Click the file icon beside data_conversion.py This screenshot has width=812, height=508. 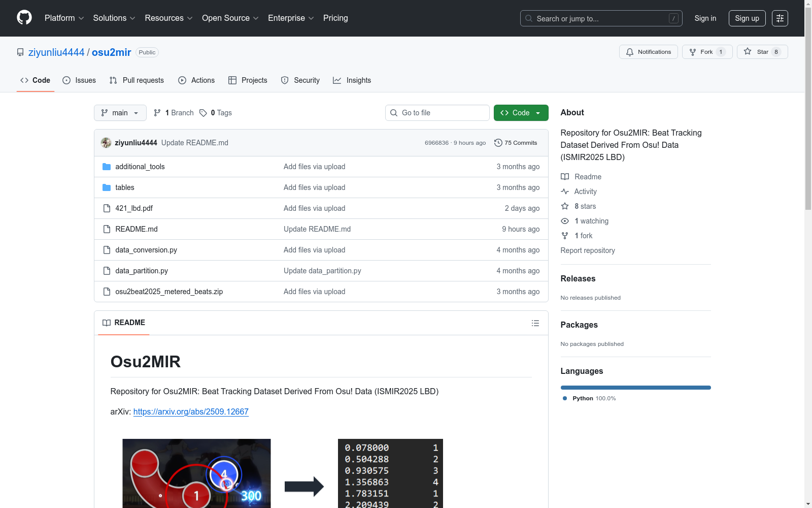(x=107, y=250)
